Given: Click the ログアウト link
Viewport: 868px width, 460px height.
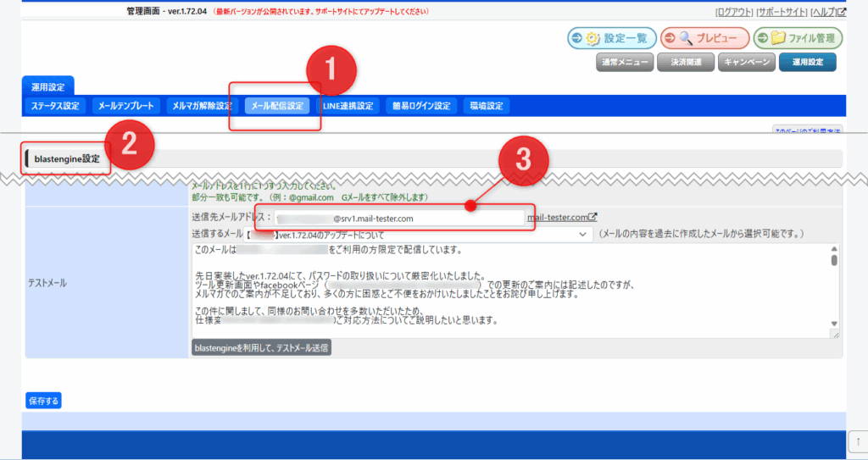Looking at the screenshot, I should pyautogui.click(x=733, y=12).
